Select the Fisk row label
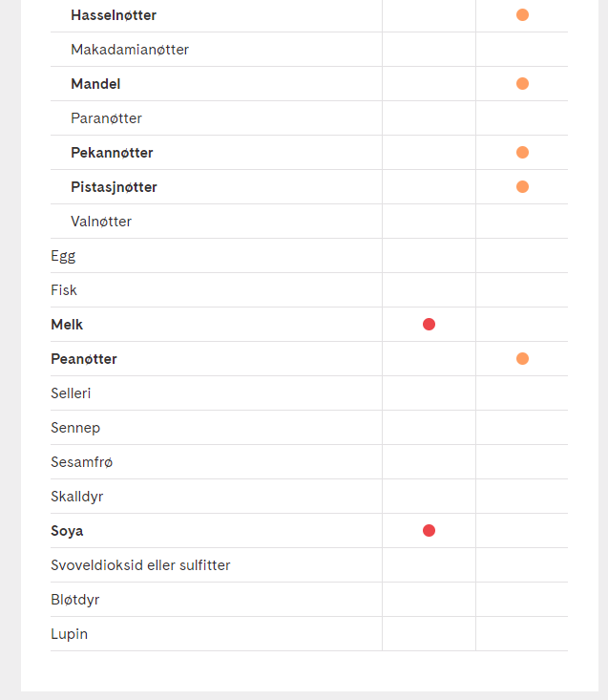The image size is (608, 700). click(x=64, y=290)
